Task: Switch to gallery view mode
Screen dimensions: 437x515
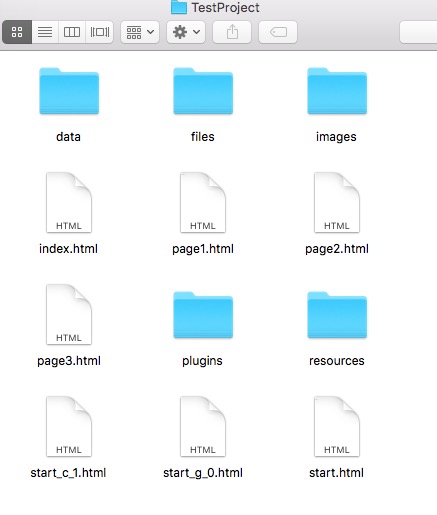Action: pyautogui.click(x=99, y=32)
